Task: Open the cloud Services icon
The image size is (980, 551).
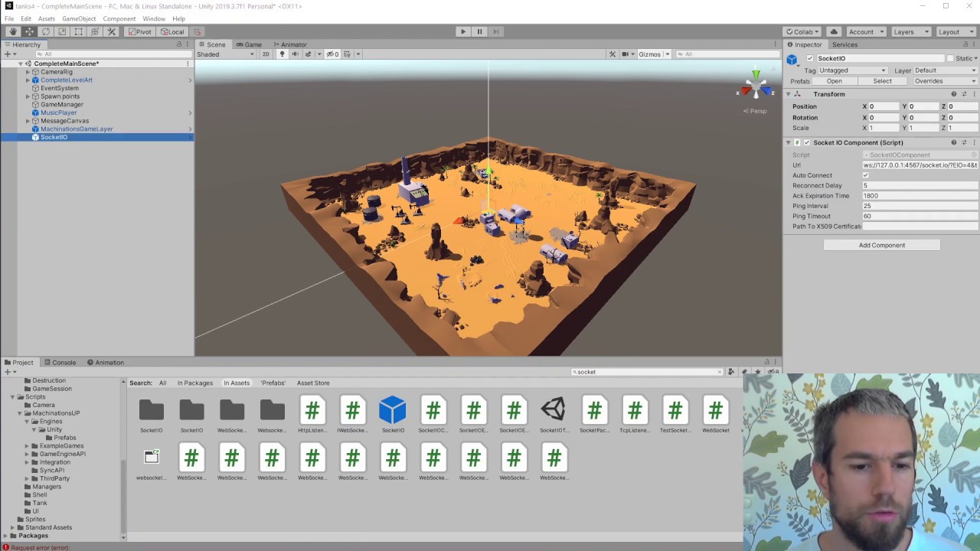Action: 834,31
